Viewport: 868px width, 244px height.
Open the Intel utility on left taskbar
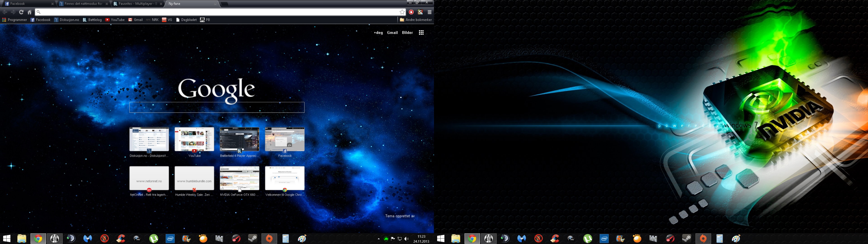tap(170, 239)
